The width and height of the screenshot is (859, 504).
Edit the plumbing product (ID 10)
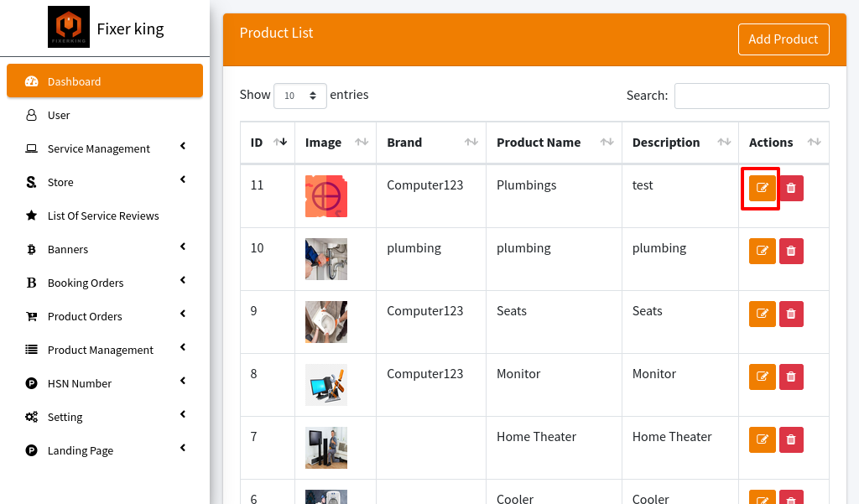point(762,251)
